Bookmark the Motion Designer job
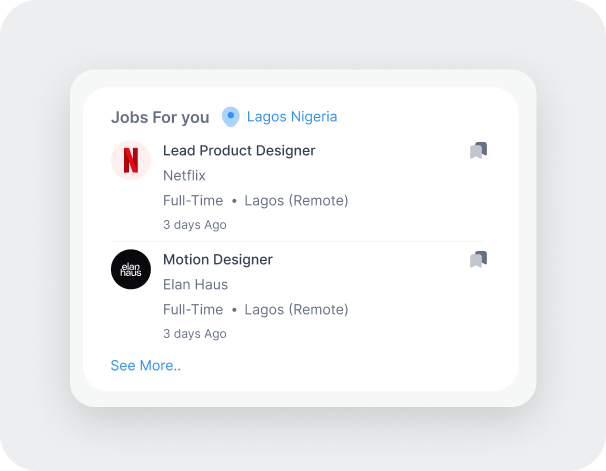Viewport: 606px width, 471px height. (x=478, y=259)
